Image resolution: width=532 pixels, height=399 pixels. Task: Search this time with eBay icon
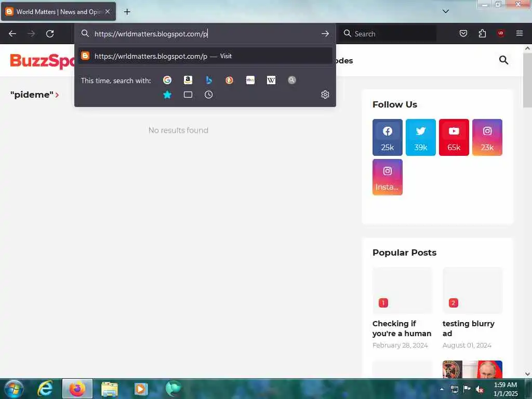click(250, 80)
